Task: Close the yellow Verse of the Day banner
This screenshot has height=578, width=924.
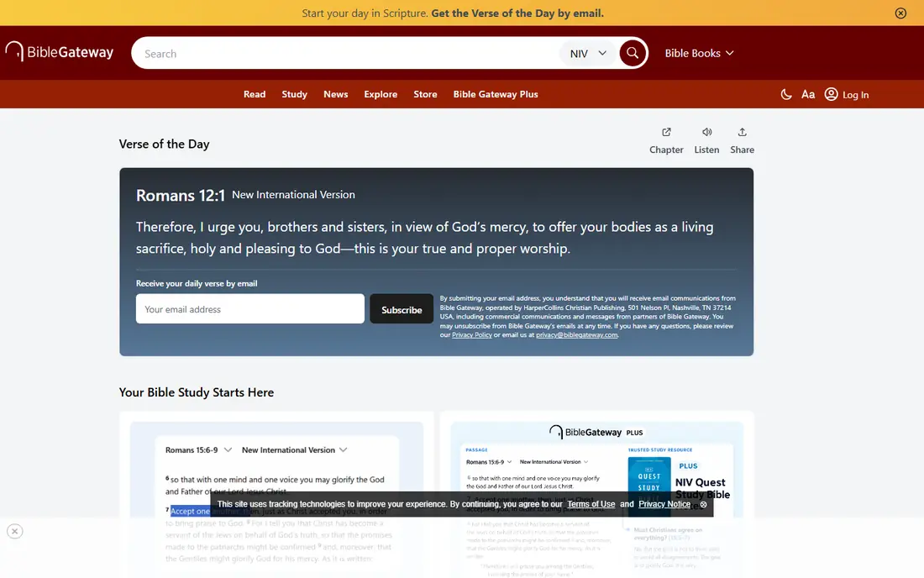Action: point(900,13)
